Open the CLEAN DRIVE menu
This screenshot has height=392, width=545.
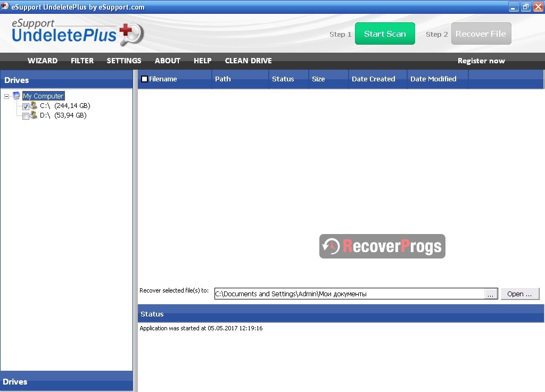(x=248, y=61)
